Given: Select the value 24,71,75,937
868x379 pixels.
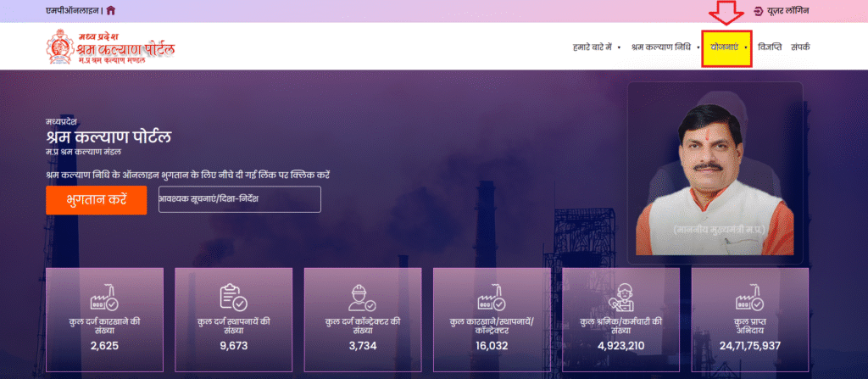Looking at the screenshot, I should 749,346.
